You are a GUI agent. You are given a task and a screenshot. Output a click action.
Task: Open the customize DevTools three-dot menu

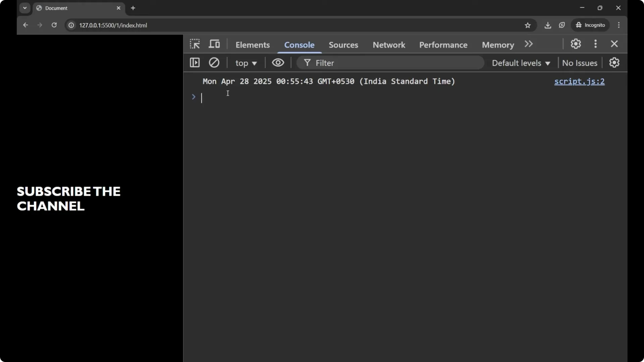(x=596, y=44)
